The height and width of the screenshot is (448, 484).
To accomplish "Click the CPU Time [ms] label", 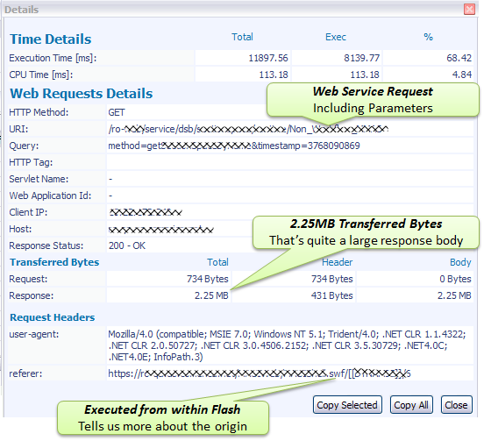I will [40, 75].
